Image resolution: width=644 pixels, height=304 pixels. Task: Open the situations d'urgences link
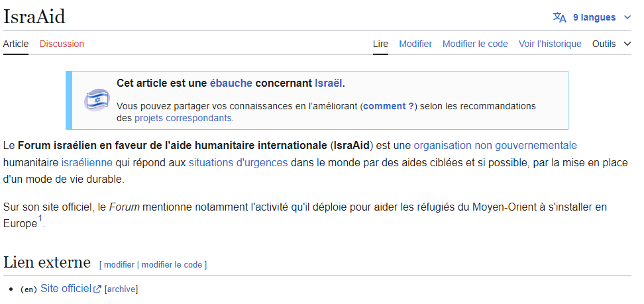pos(239,163)
